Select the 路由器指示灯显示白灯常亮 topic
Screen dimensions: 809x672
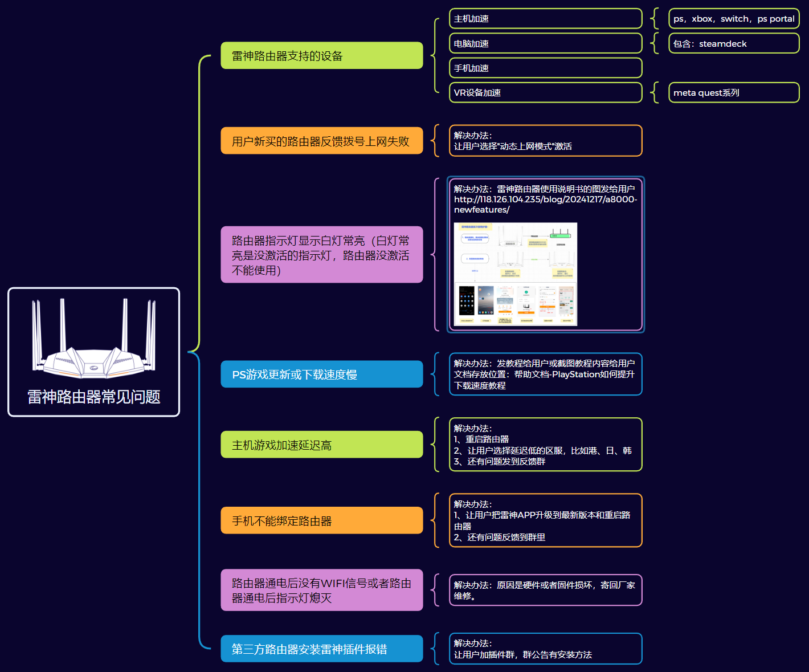click(322, 255)
